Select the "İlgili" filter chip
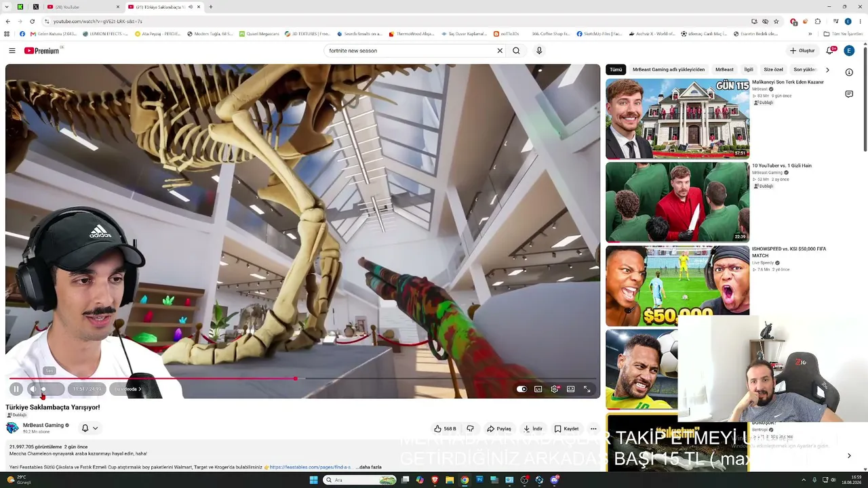868x488 pixels. coord(749,70)
